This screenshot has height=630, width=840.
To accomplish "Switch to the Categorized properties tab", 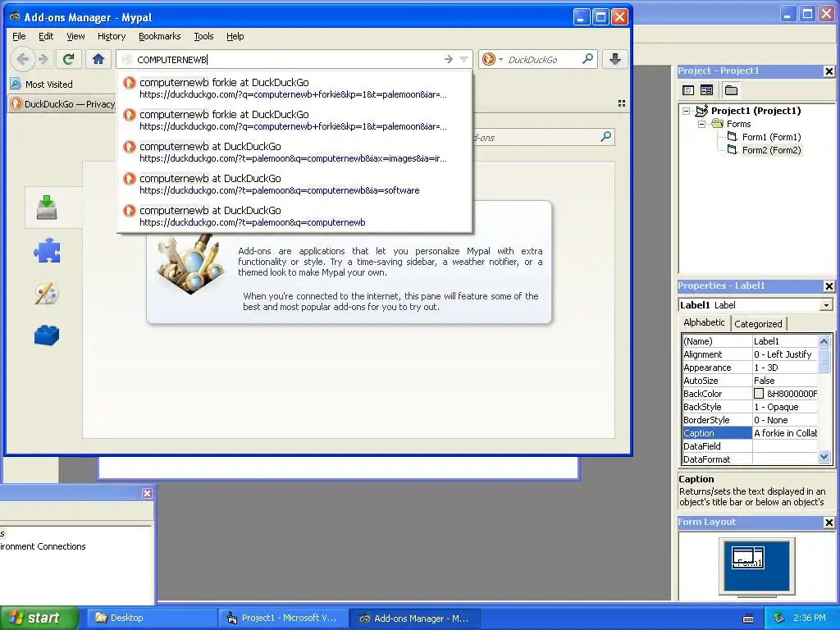I will click(758, 323).
